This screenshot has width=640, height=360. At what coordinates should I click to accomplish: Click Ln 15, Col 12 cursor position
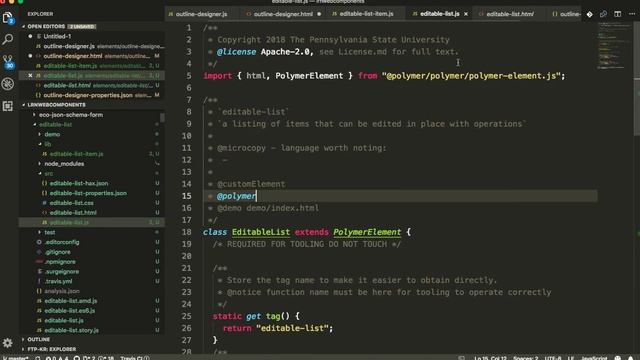(490, 358)
